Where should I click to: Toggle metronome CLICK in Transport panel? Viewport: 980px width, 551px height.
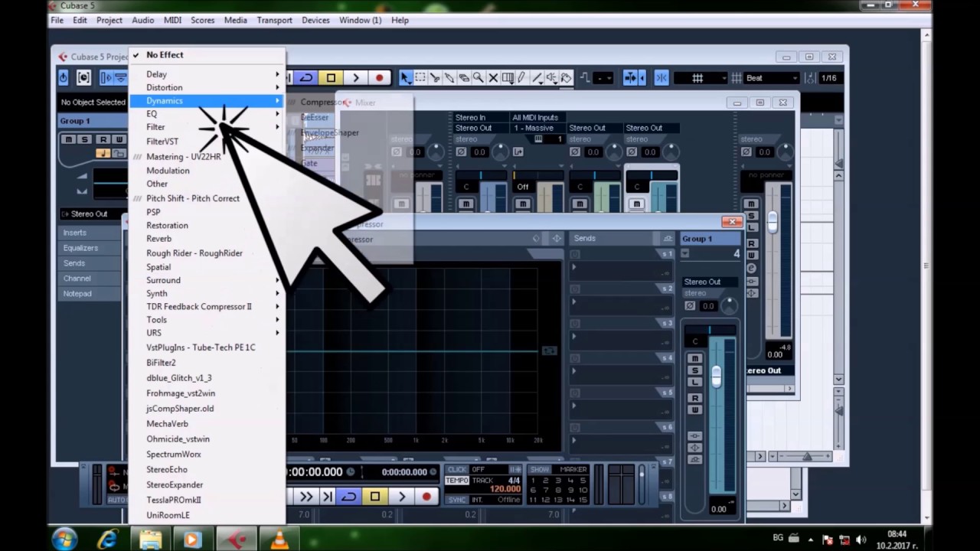pyautogui.click(x=457, y=469)
